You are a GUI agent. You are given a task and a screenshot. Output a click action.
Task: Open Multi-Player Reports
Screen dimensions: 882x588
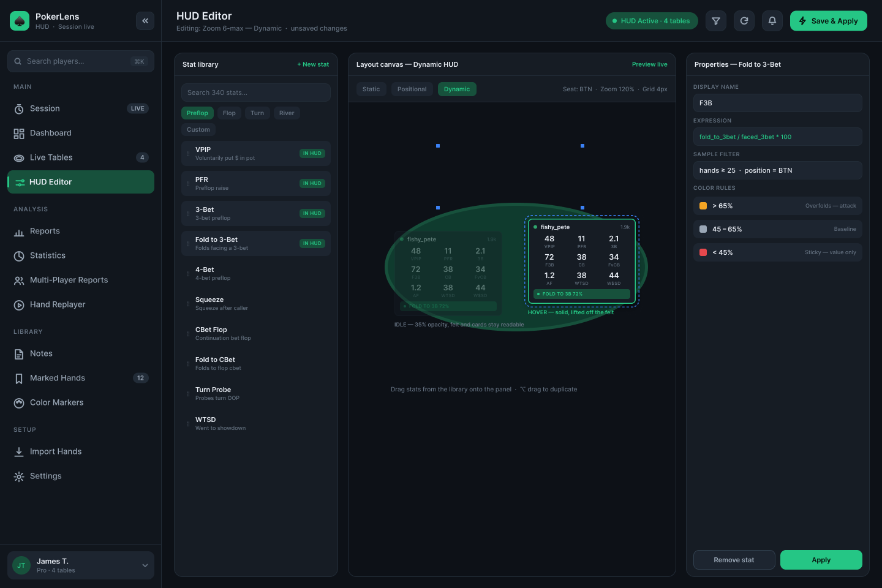tap(81, 280)
